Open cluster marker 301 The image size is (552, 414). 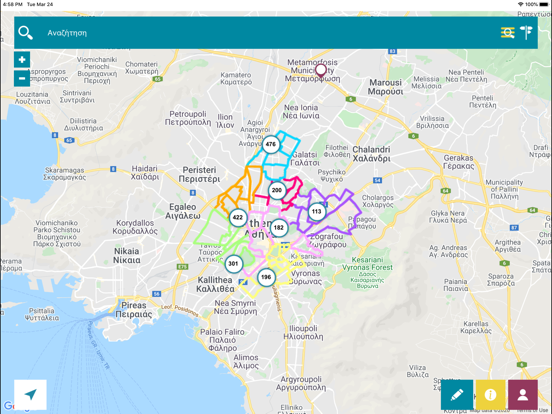[x=233, y=264]
